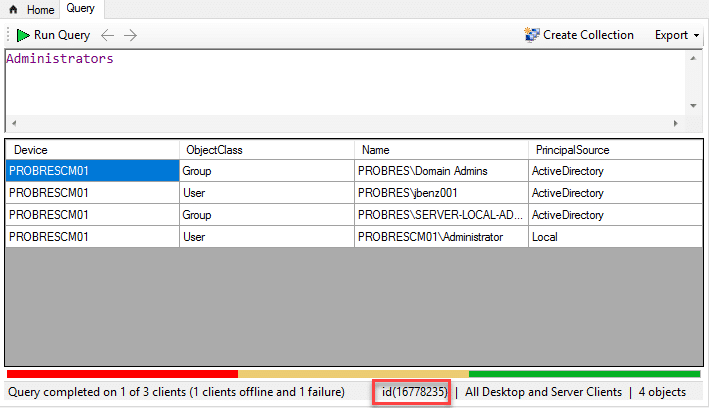Select PROBRESCM01 in the SERVER-LOCAL-AD row
709x408 pixels.
click(92, 215)
